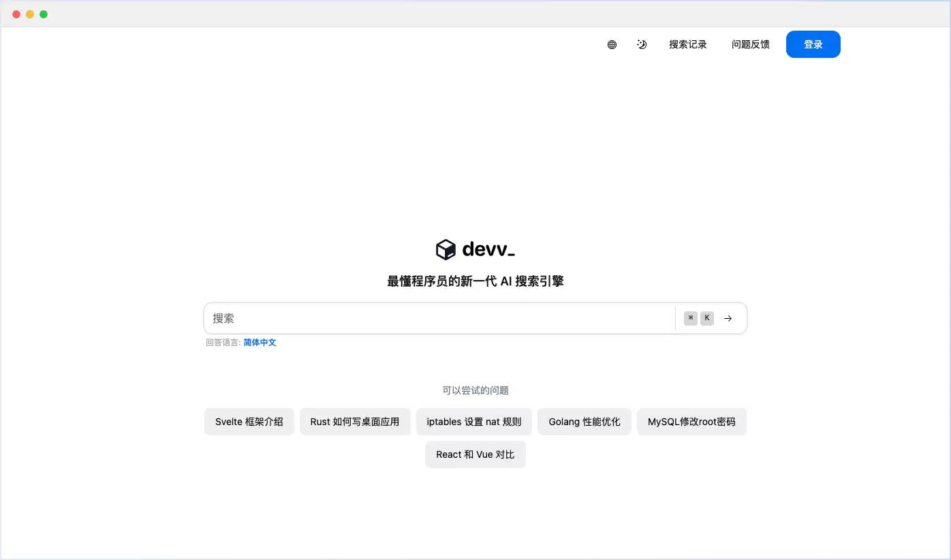Image resolution: width=951 pixels, height=560 pixels.
Task: Select the Golang 性能优化 question chip
Action: click(x=584, y=422)
